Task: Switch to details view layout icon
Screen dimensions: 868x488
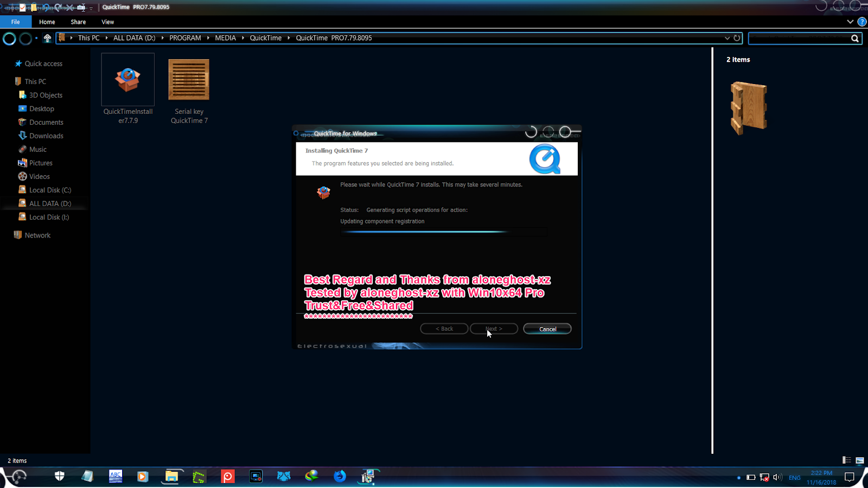Action: 847,460
